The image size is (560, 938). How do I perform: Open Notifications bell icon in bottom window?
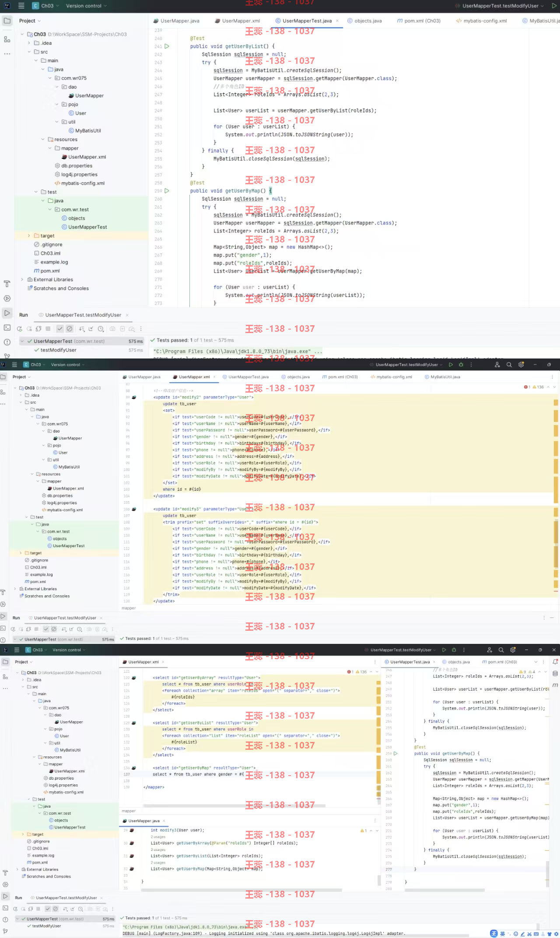555,662
